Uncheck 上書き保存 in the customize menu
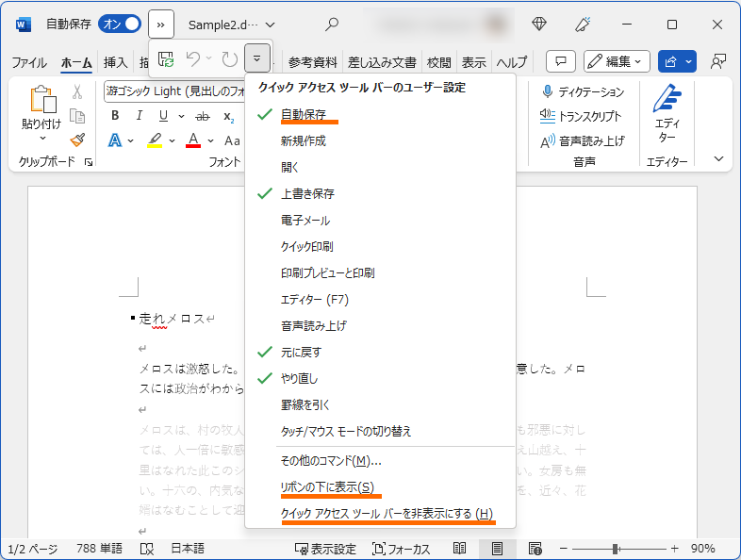Image resolution: width=741 pixels, height=560 pixels. 381,194
